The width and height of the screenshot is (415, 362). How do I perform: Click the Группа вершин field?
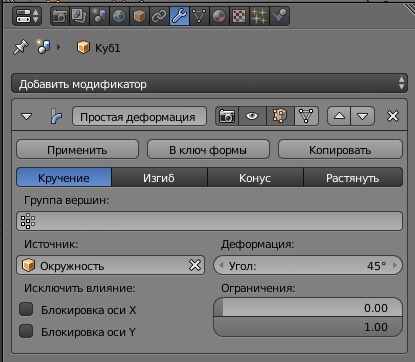[x=209, y=221]
